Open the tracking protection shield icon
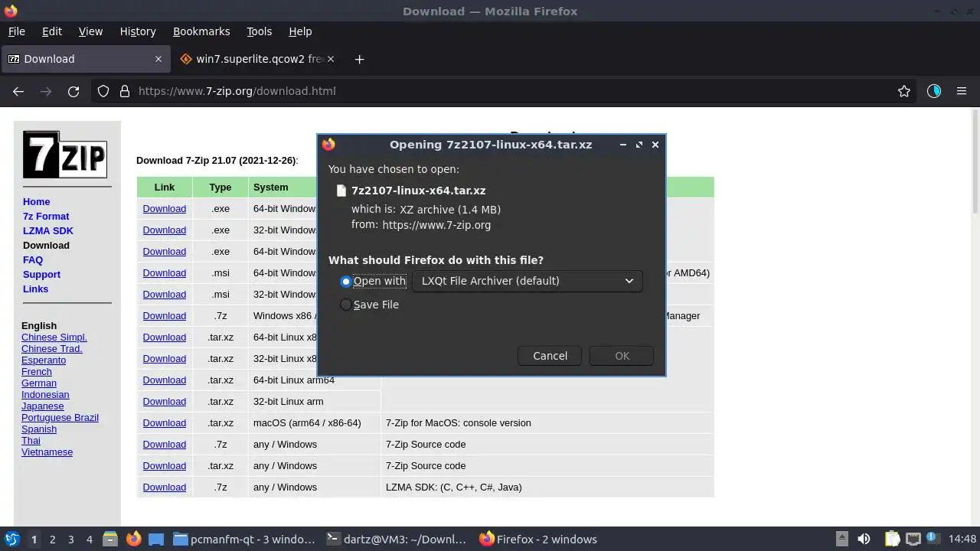980x551 pixels. [103, 91]
